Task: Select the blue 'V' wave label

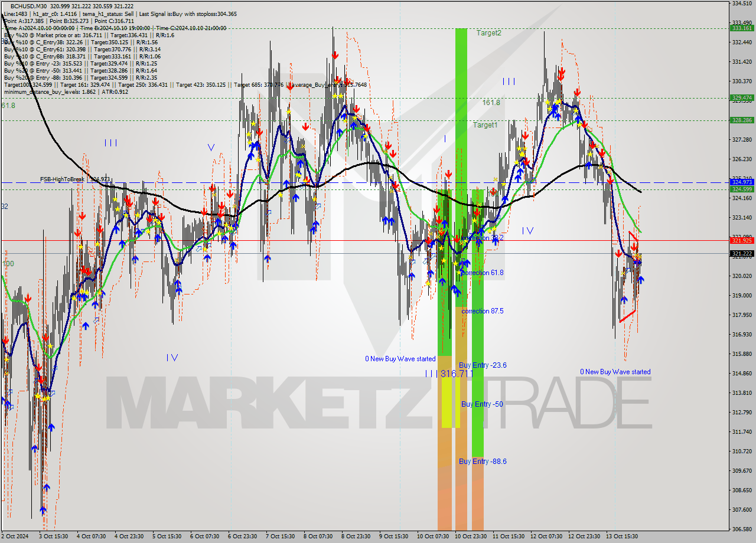Action: pyautogui.click(x=211, y=147)
